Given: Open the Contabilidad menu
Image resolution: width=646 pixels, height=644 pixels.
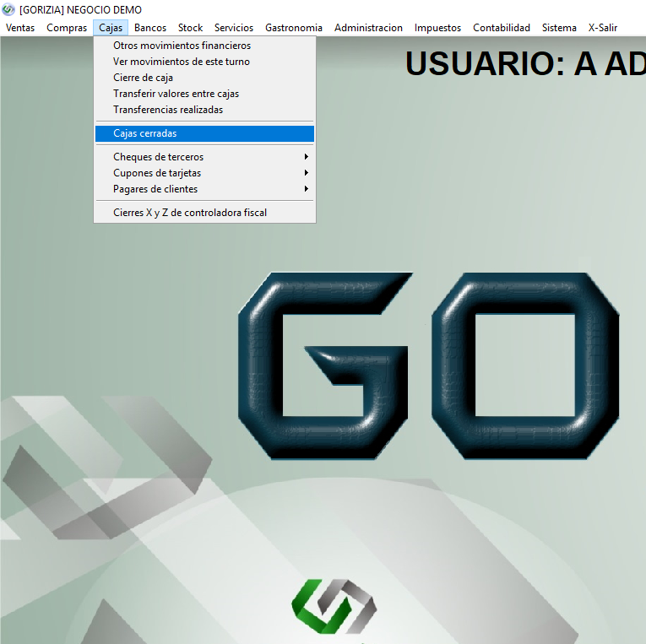Looking at the screenshot, I should (x=502, y=28).
